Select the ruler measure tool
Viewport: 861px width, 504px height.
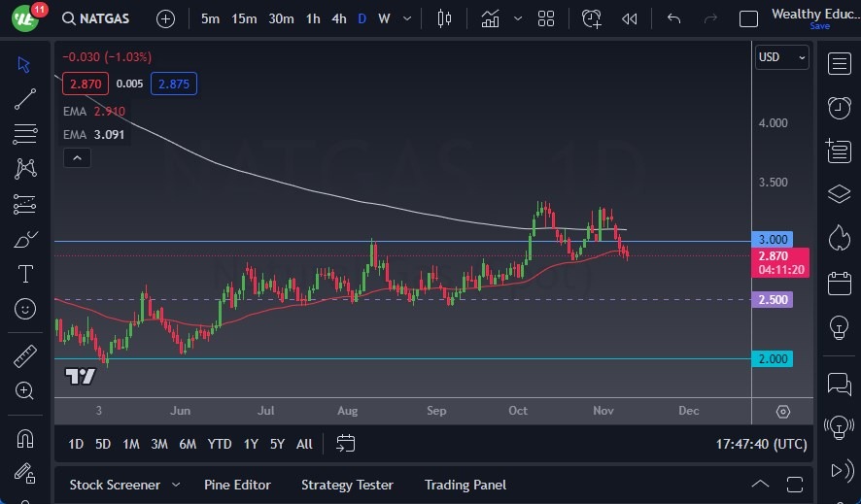(25, 356)
